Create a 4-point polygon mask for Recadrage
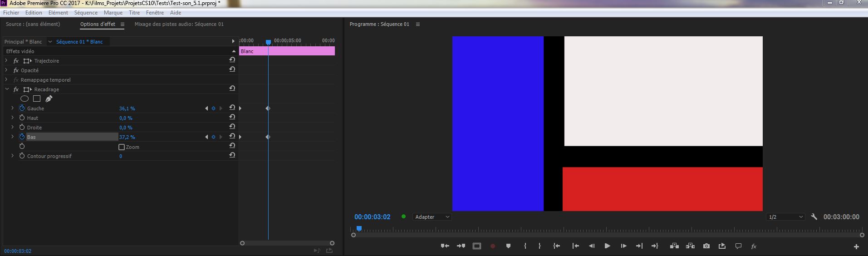The height and width of the screenshot is (256, 868). (37, 98)
